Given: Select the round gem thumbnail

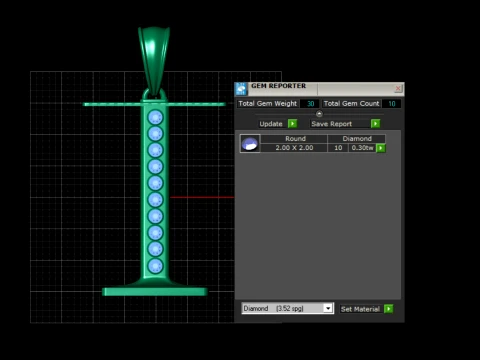Looking at the screenshot, I should [x=250, y=144].
